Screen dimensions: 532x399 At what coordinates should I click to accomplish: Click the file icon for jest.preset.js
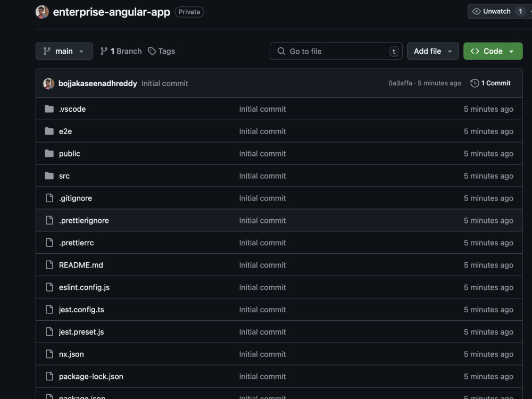pos(49,332)
